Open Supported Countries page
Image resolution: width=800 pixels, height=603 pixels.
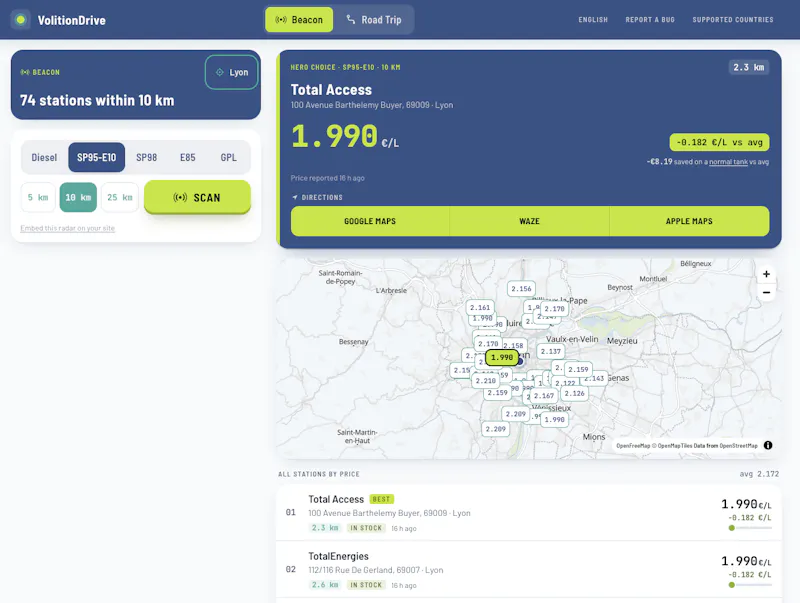(x=733, y=20)
